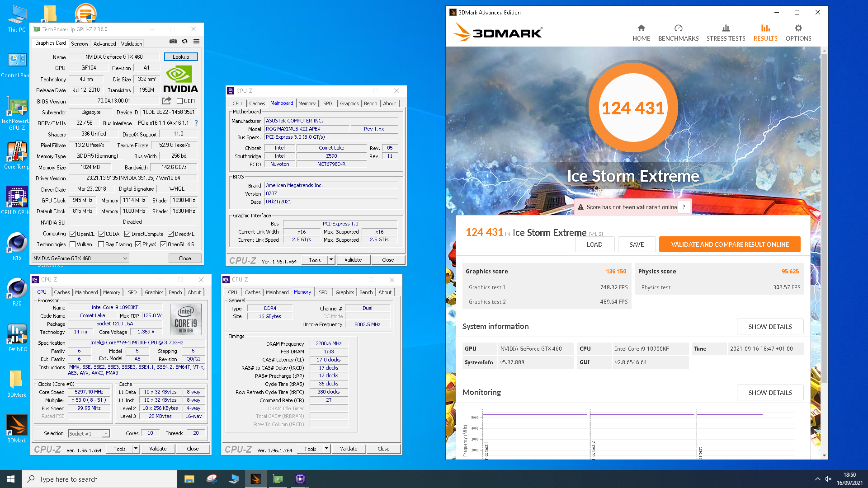Click the Windows Start button

point(11,479)
